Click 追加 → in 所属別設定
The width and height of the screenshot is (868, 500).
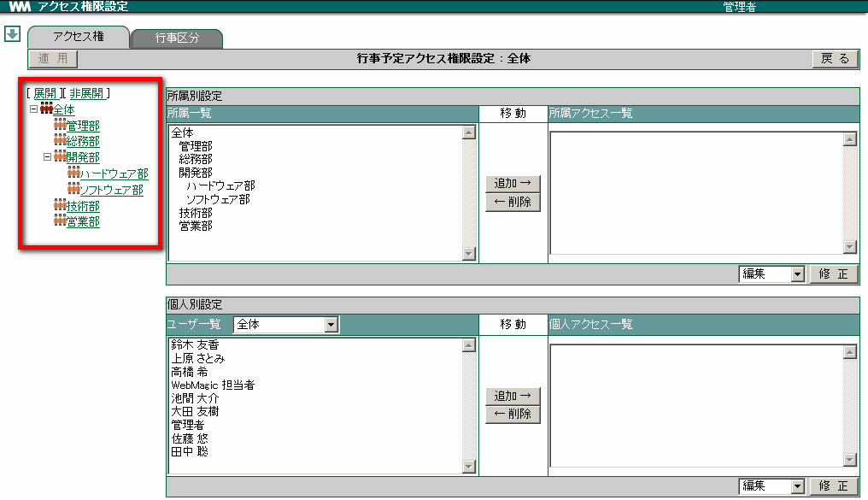(x=513, y=183)
